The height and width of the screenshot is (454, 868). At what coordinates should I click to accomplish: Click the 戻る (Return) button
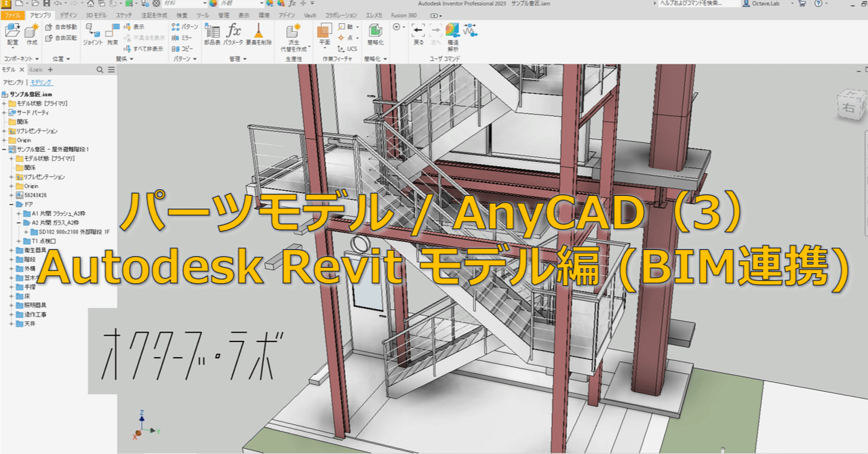pyautogui.click(x=418, y=30)
